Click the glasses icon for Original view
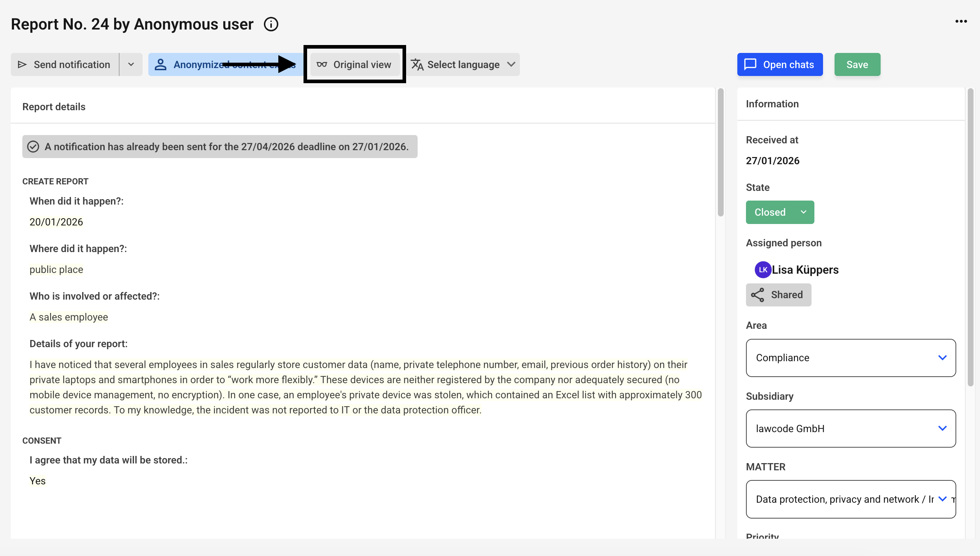980x556 pixels. tap(322, 64)
